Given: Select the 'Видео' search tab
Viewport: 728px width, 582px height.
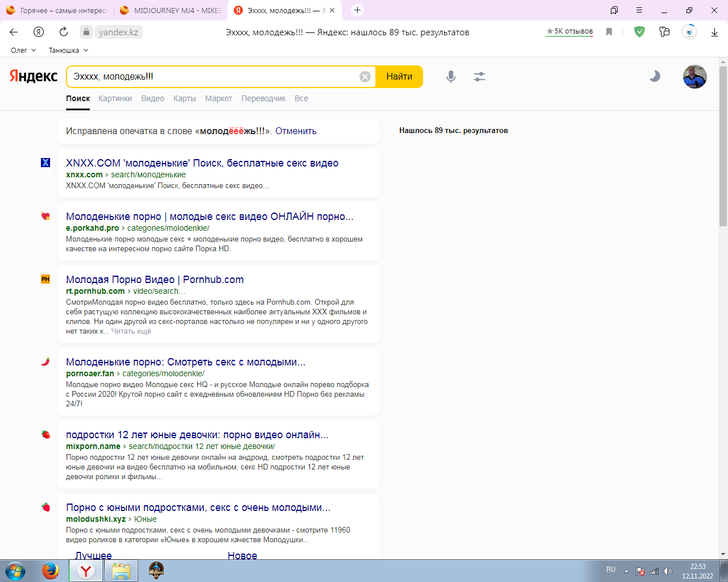Looking at the screenshot, I should click(152, 98).
